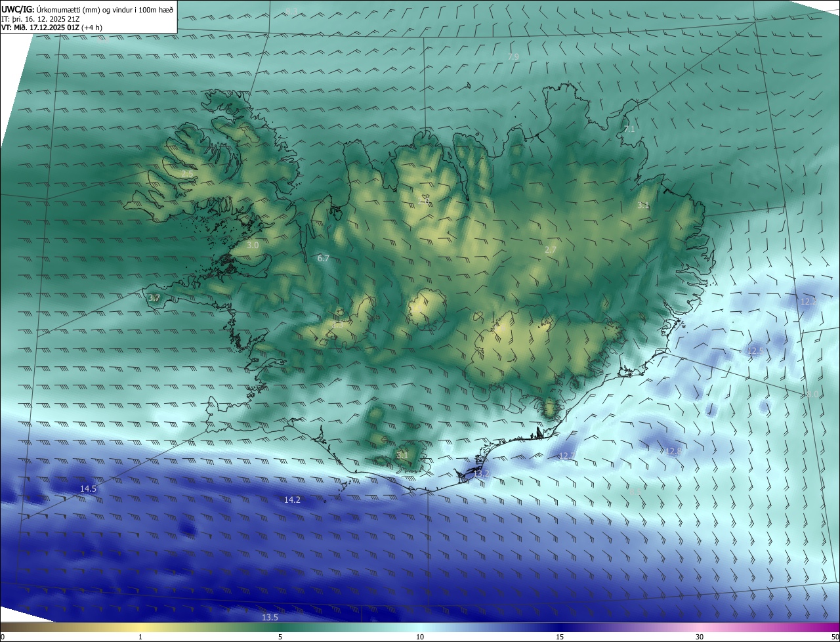Click the 2.5 value label in the Westfjords
Screen dimensions: 840x642
[188, 174]
